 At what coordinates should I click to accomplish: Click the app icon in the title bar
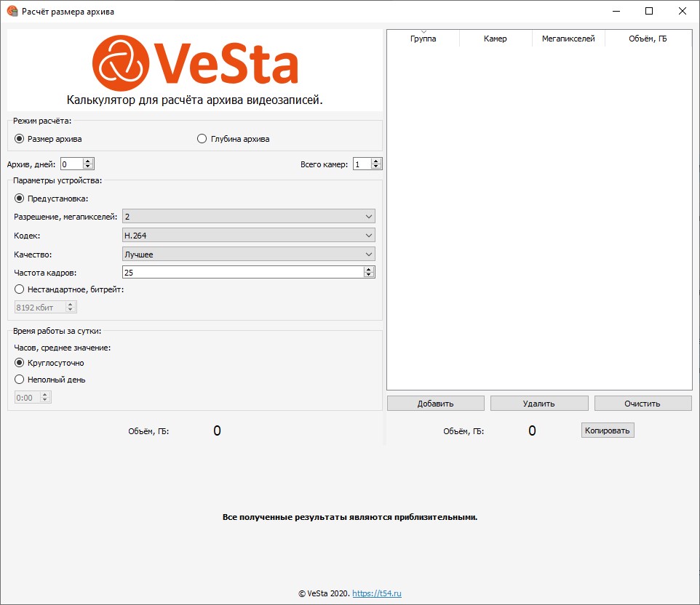12,12
